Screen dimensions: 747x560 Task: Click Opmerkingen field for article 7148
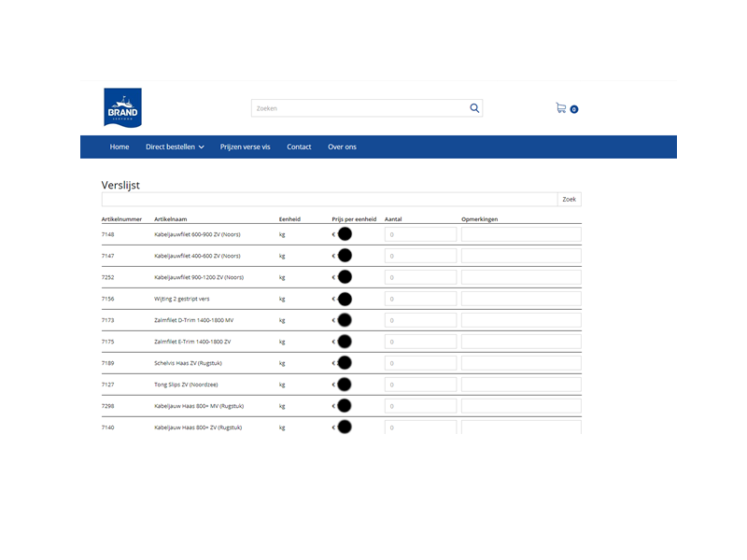pyautogui.click(x=521, y=234)
